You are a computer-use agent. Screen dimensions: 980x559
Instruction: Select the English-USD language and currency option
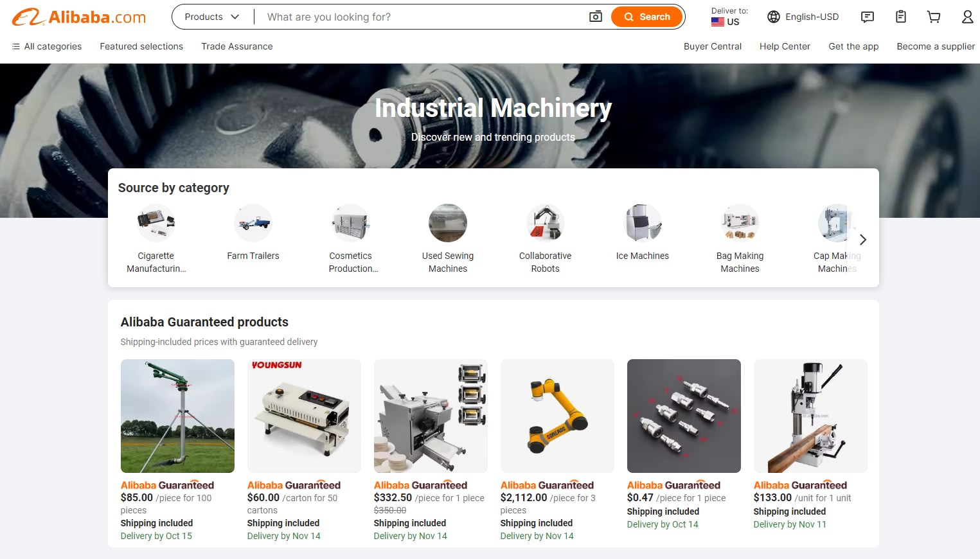(803, 17)
